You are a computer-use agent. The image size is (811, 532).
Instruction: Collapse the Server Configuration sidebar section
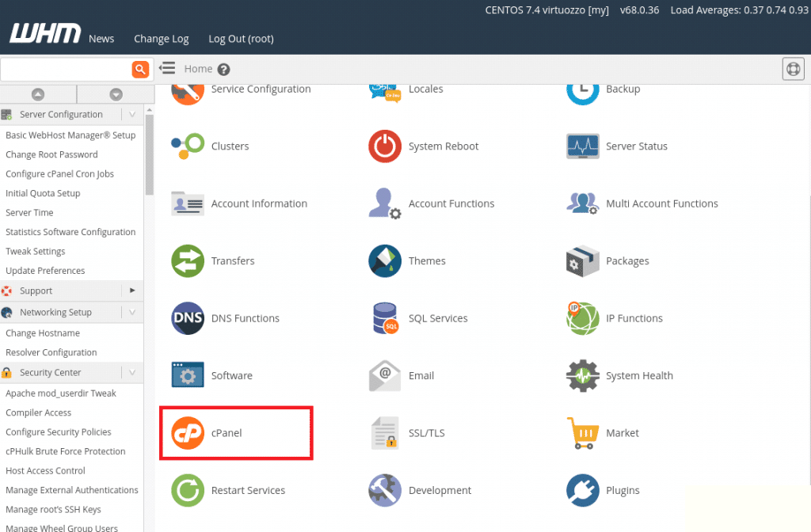click(131, 114)
